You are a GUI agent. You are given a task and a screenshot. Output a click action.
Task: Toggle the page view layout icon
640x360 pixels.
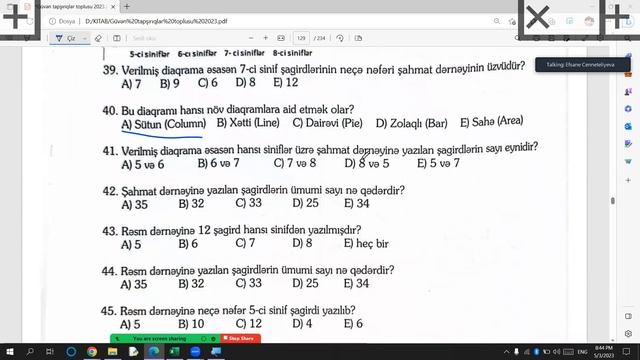(x=117, y=38)
